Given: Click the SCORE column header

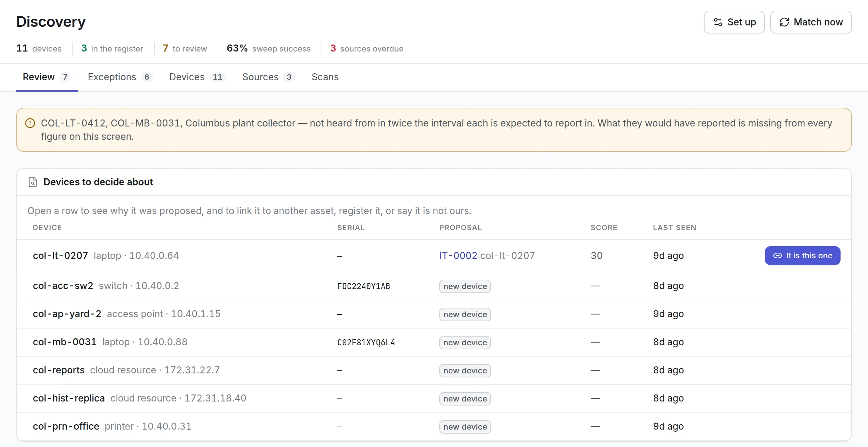Looking at the screenshot, I should click(604, 228).
